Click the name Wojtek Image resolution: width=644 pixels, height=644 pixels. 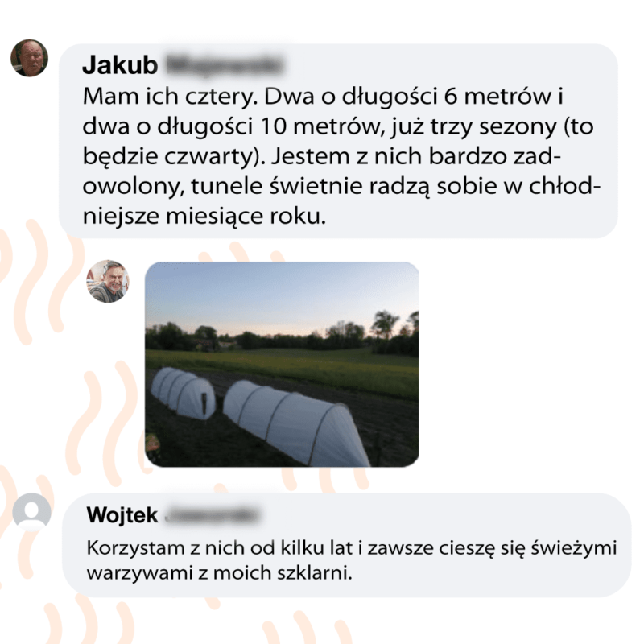[x=122, y=514]
